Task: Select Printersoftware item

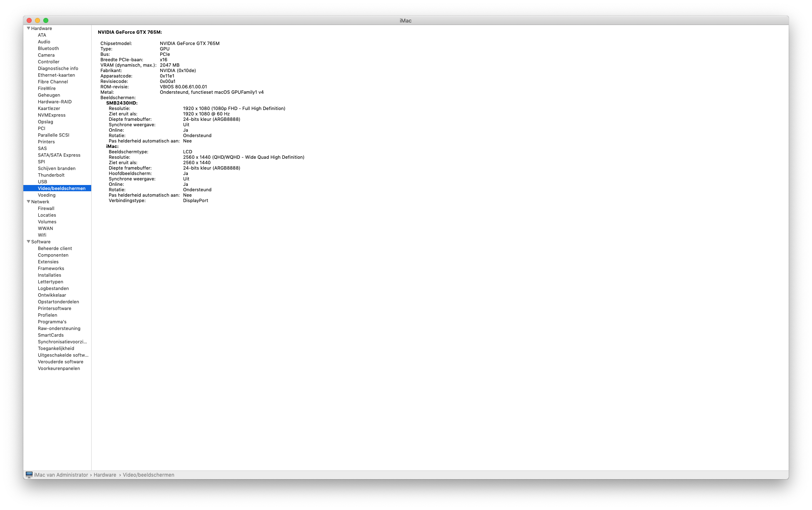Action: [55, 308]
